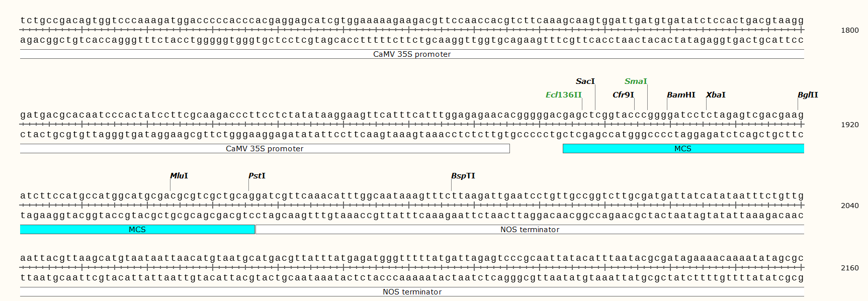Click the BamHI restriction site label
Image resolution: width=868 pixels, height=301 pixels.
[681, 95]
